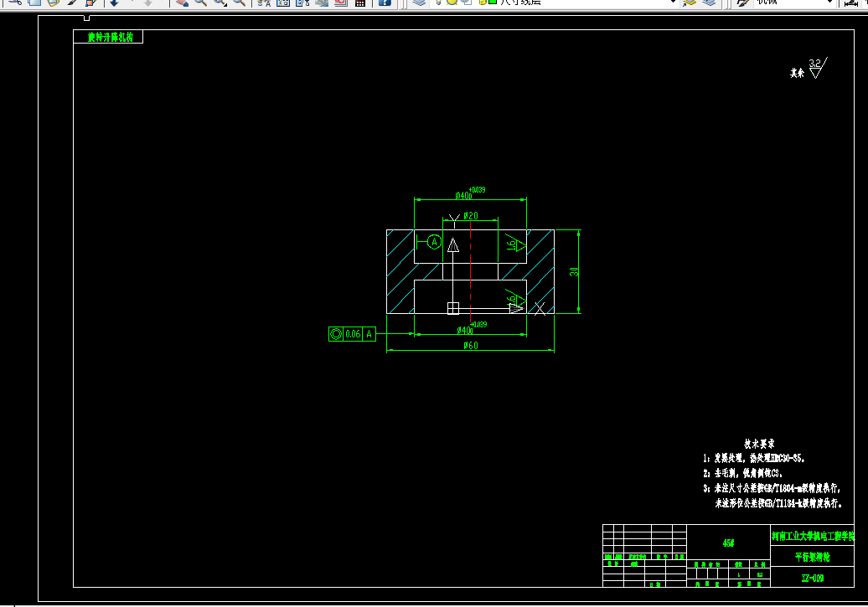868x607 pixels.
Task: Click the Layer Previous icon after layer dropdown
Action: pyautogui.click(x=709, y=3)
